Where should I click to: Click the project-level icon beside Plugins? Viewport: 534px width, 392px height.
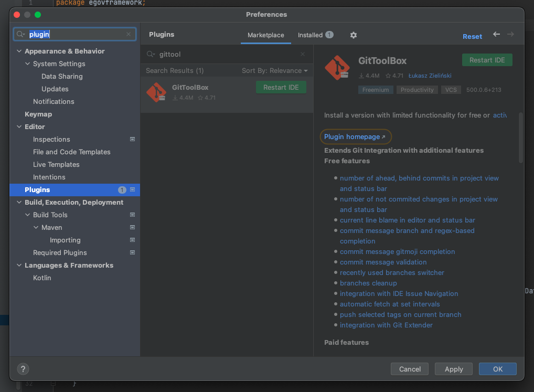point(133,189)
